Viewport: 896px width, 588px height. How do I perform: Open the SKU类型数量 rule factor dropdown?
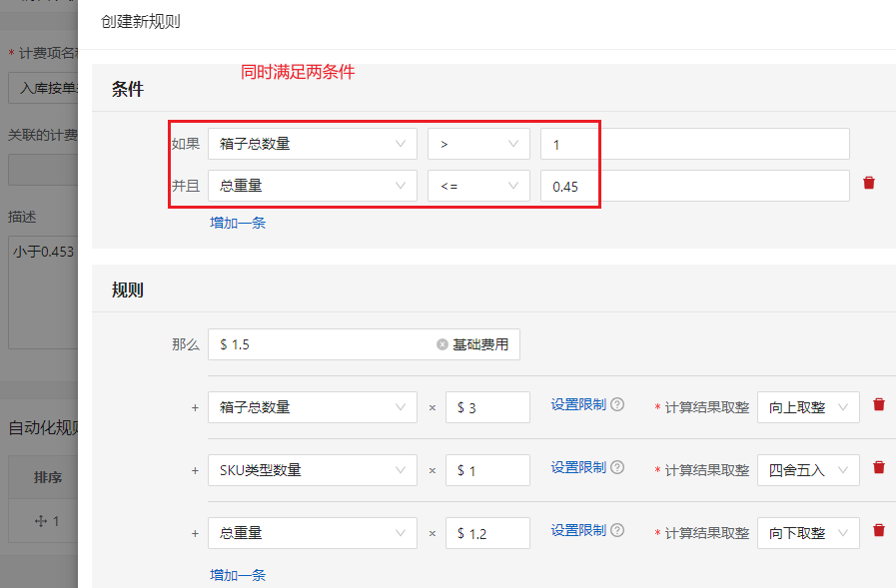313,470
